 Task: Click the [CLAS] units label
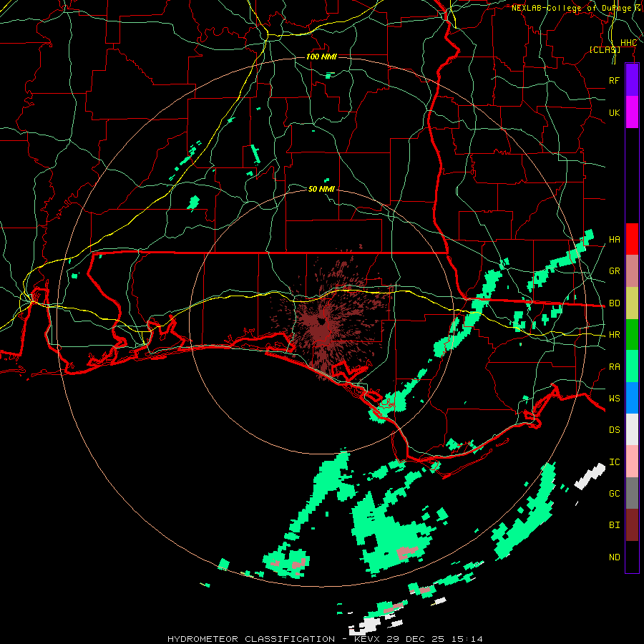tap(605, 49)
